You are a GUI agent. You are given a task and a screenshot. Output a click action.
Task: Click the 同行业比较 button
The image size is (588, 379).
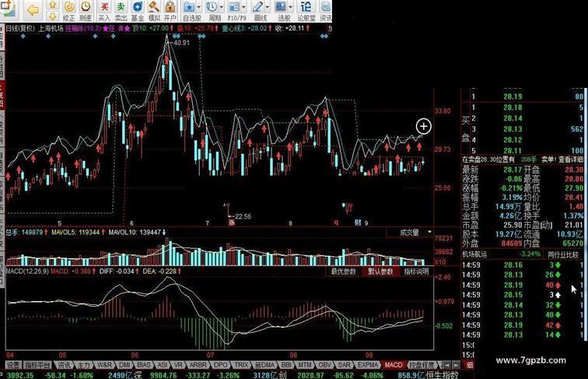pos(563,254)
